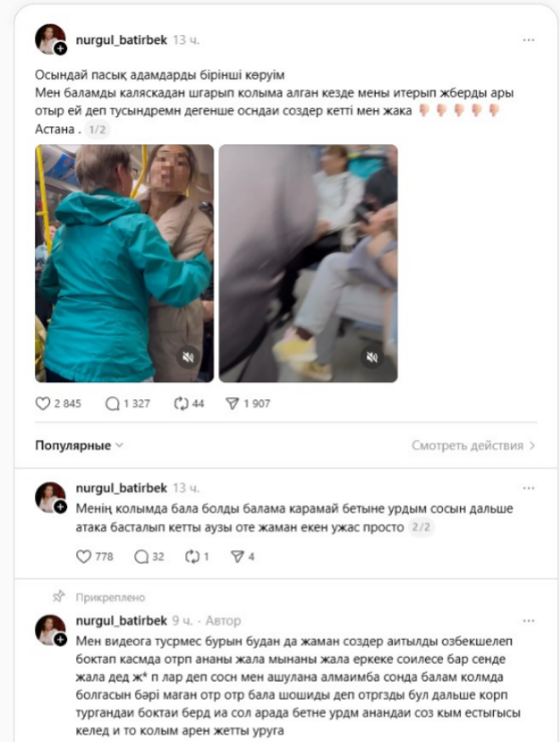Like the main post with 2 845 likes

(42, 403)
